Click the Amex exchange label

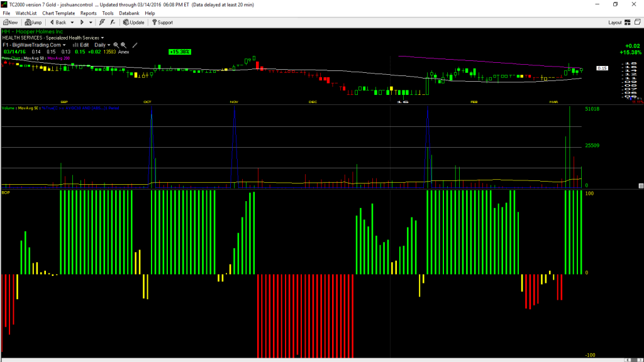124,52
